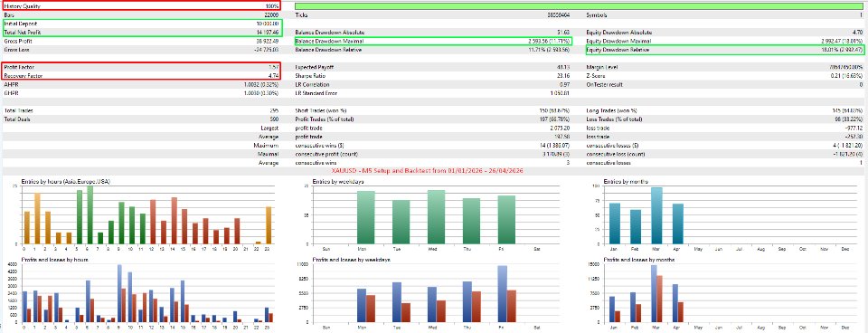The image size is (868, 333).
Task: Click the Profits and losses by weekdays title
Action: [x=351, y=260]
